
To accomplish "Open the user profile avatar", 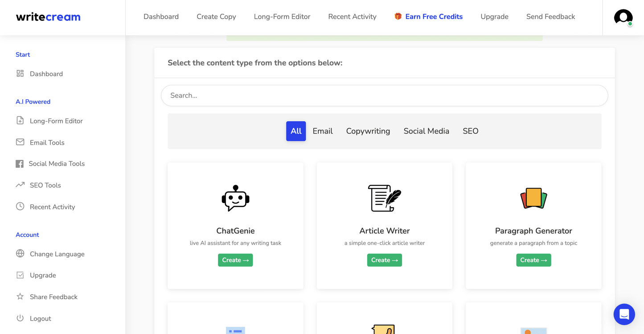I will pos(623,17).
